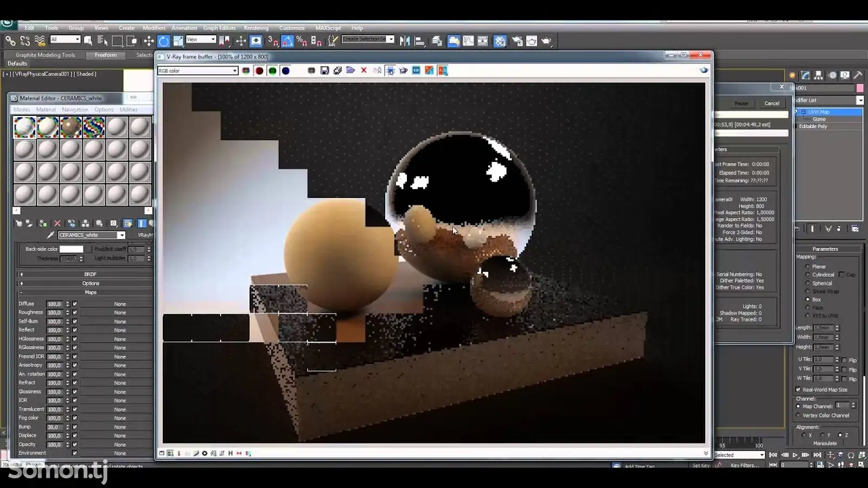Viewport: 868px width, 488px height.
Task: Toggle the Angle Snap icon
Action: 288,41
